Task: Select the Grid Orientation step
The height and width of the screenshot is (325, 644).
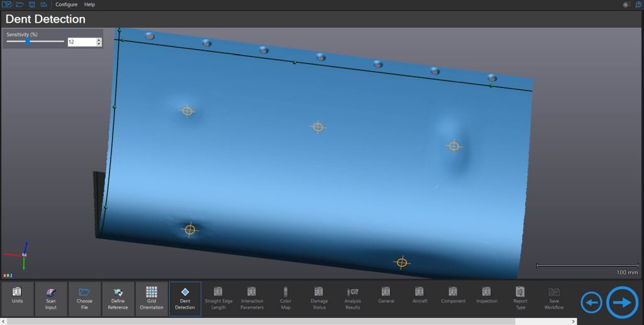Action: pos(152,299)
